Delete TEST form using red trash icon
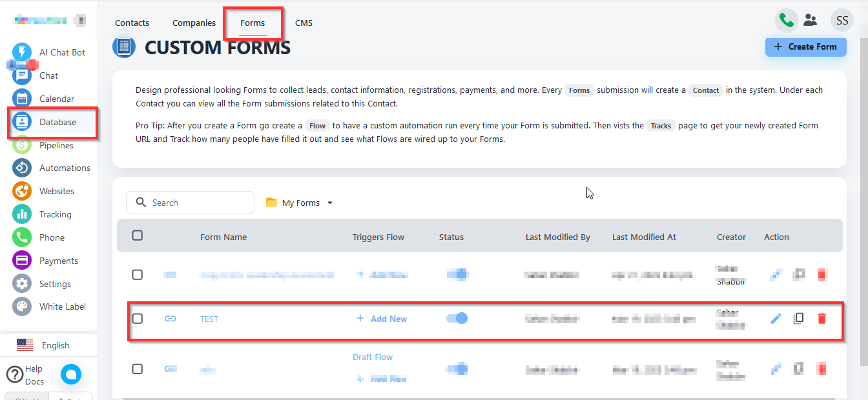The image size is (868, 400). point(821,319)
